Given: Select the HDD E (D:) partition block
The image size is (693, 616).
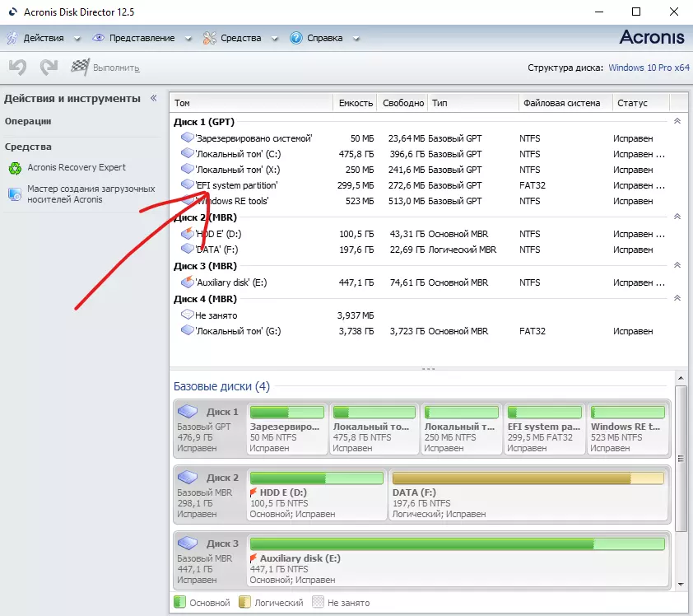Looking at the screenshot, I should [x=316, y=495].
